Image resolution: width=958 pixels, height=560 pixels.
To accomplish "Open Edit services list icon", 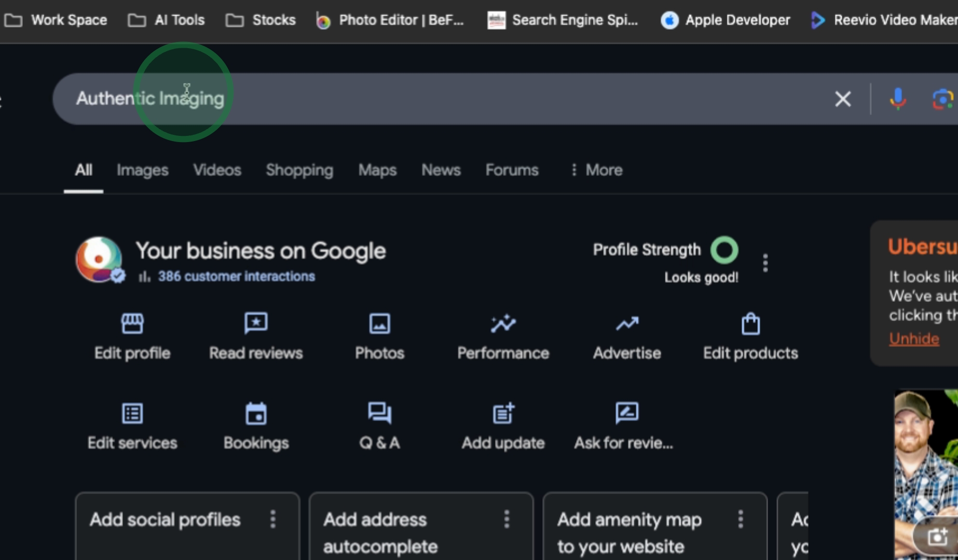I will tap(132, 413).
